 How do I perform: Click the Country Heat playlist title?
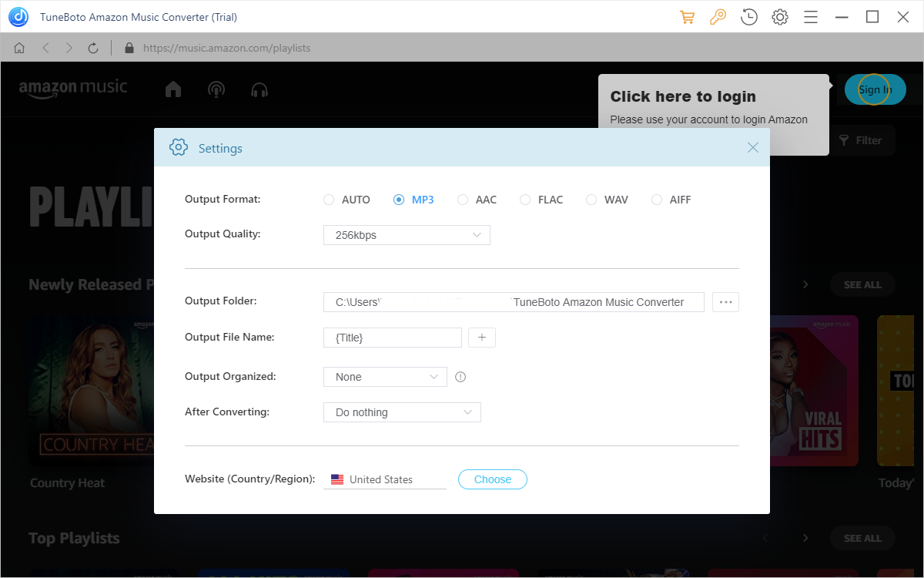pyautogui.click(x=68, y=483)
